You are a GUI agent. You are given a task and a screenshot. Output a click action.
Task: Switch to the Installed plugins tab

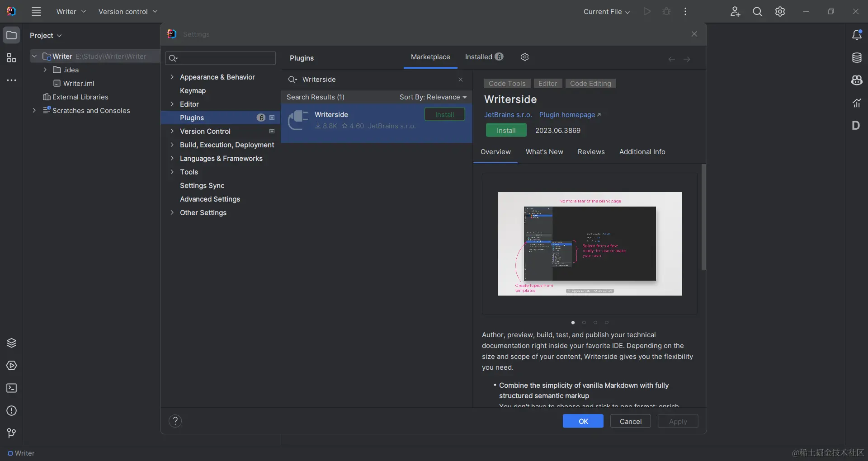click(x=484, y=57)
